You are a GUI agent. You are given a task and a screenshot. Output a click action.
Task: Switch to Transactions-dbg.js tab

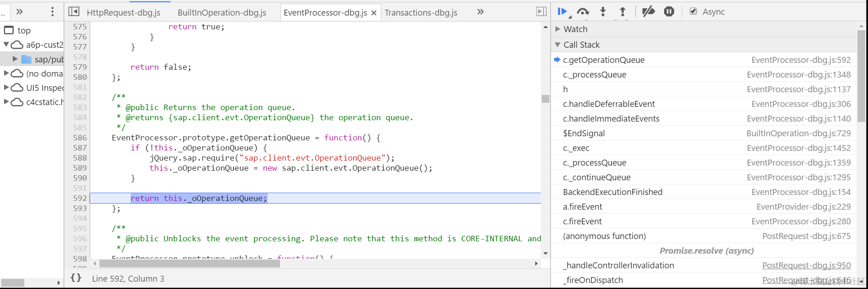tap(421, 13)
